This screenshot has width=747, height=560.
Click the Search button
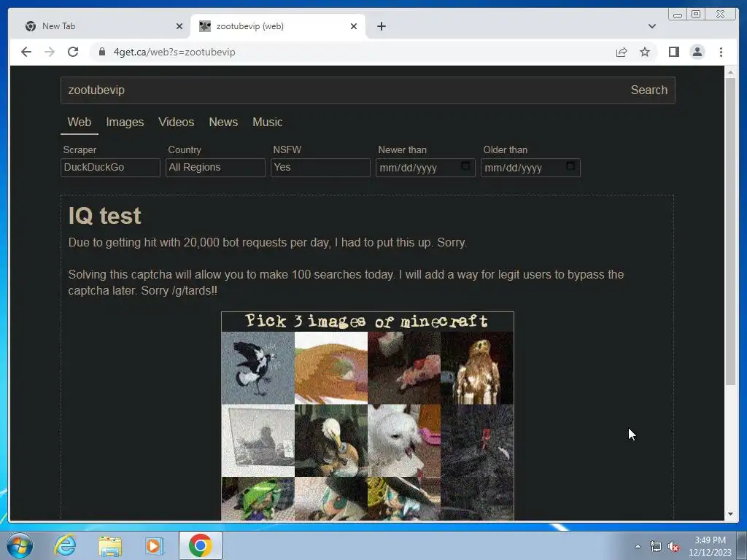649,90
